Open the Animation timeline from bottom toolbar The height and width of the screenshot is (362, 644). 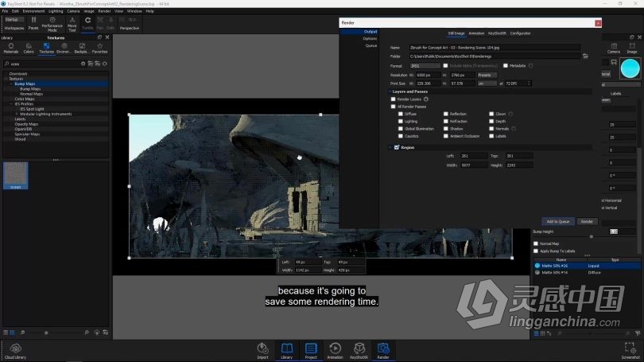coord(335,348)
